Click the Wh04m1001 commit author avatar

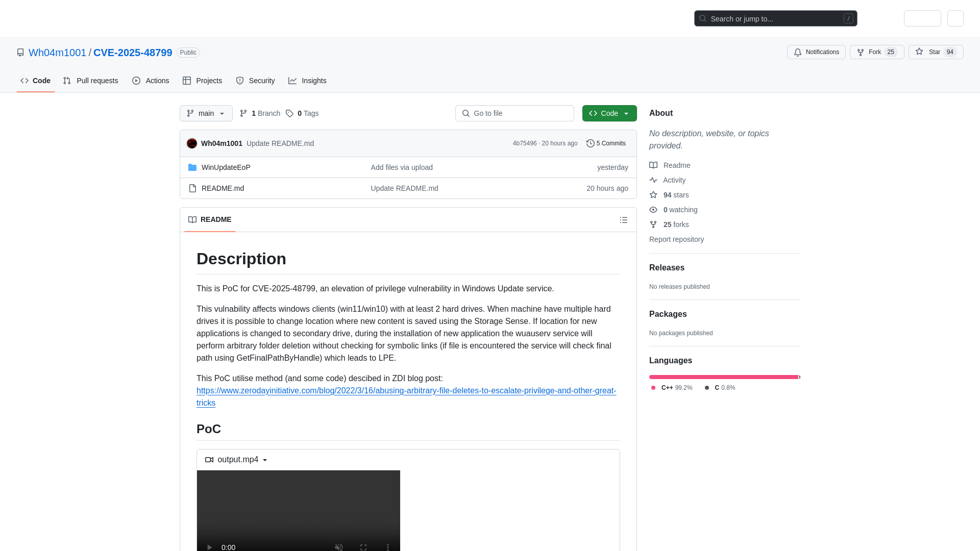(192, 143)
